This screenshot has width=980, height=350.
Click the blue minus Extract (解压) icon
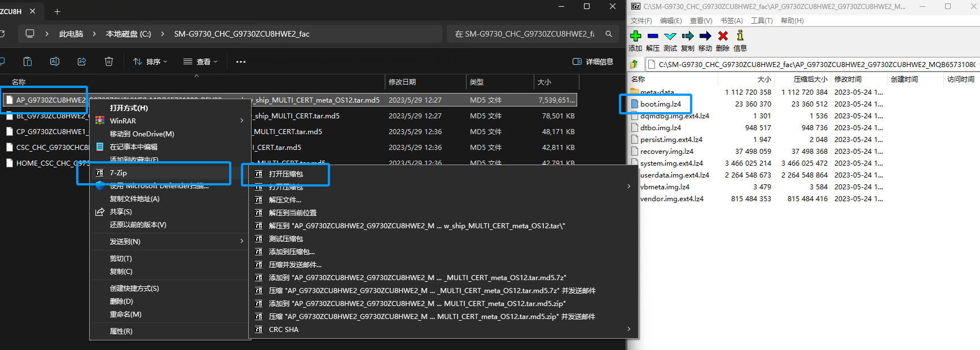pos(653,36)
